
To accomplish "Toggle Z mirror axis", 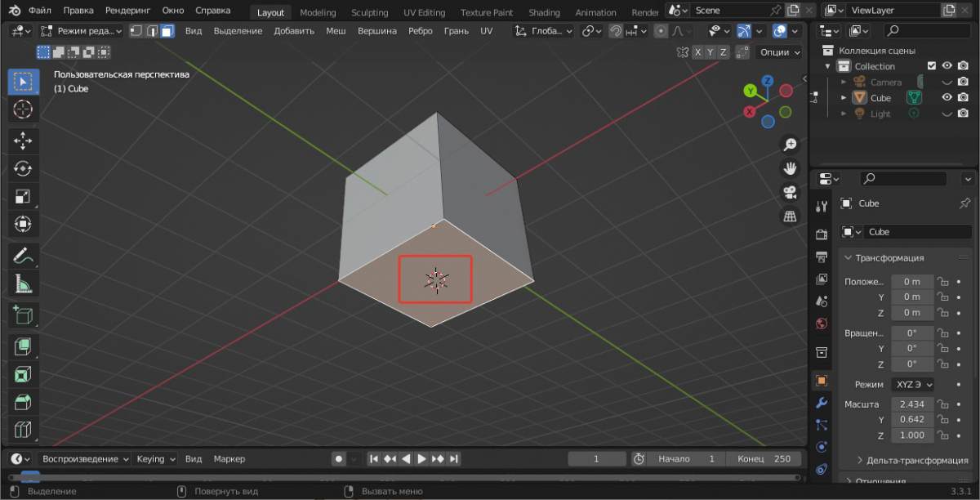I will pyautogui.click(x=724, y=51).
